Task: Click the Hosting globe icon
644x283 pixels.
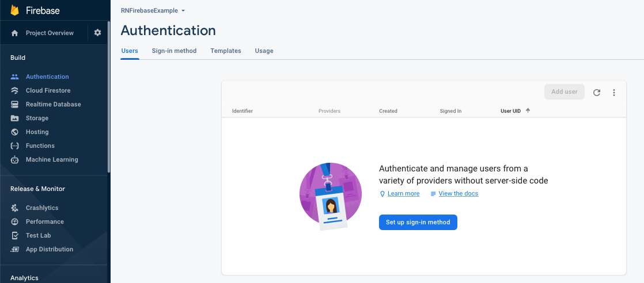Action: pos(15,132)
